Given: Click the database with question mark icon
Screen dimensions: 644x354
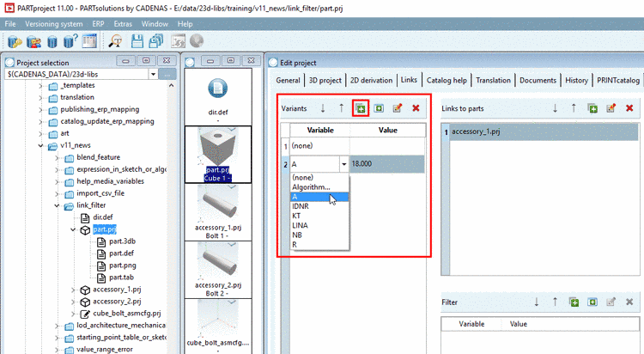Looking at the screenshot, I should tap(70, 41).
